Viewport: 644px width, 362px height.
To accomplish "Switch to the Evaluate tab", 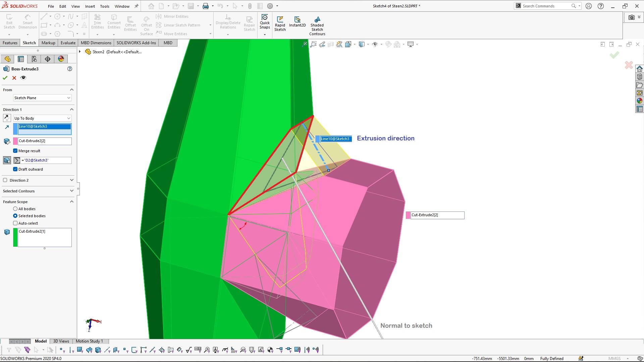I will 68,43.
